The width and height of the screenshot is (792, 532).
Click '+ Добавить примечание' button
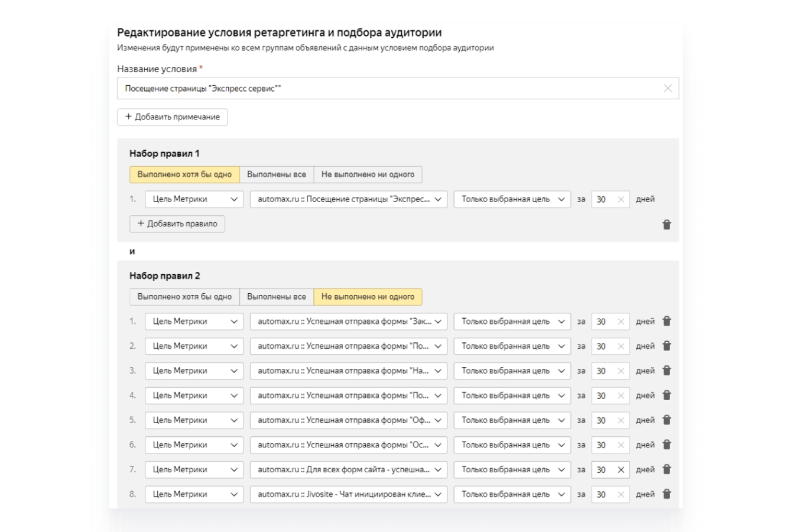(x=172, y=117)
